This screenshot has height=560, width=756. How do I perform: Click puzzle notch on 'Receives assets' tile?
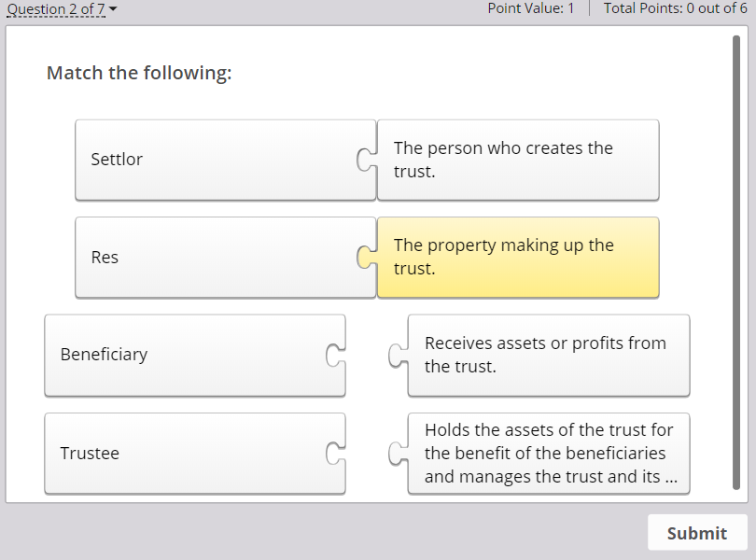pos(398,355)
